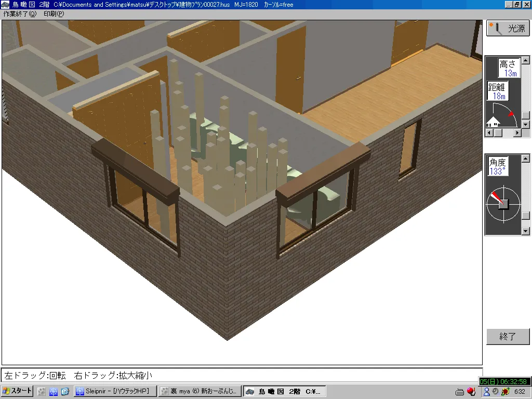Click the left arrow of distance scrollbar
The height and width of the screenshot is (399, 532).
[489, 133]
